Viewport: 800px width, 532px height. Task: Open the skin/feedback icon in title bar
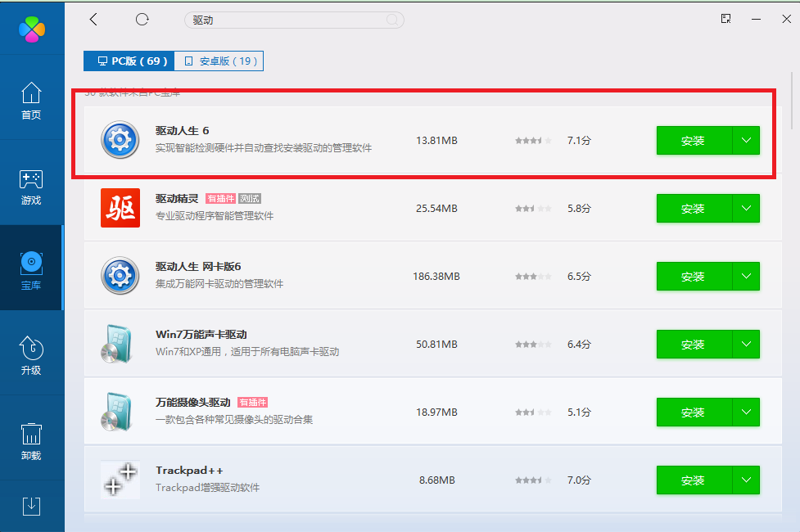click(x=726, y=19)
